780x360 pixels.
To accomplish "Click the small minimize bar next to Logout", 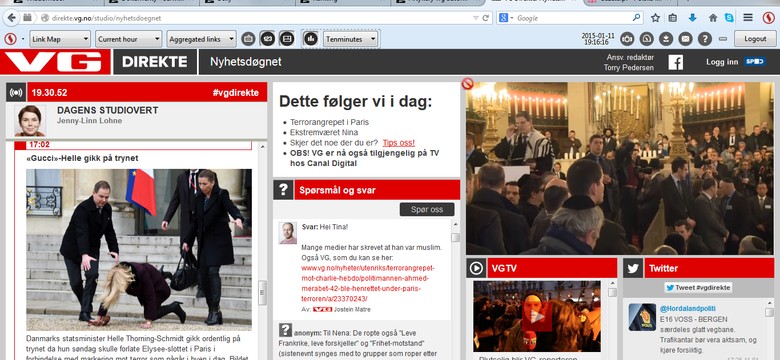I will click(723, 39).
